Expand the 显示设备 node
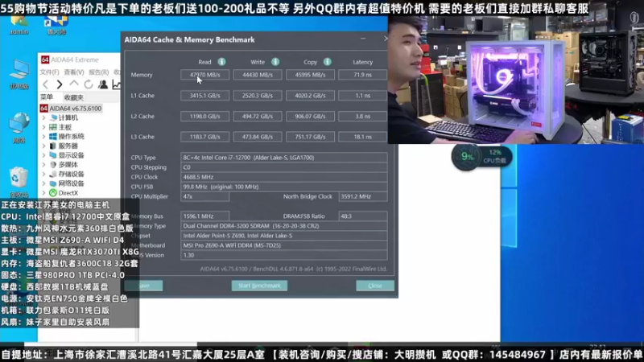The height and width of the screenshot is (362, 644). [44, 155]
